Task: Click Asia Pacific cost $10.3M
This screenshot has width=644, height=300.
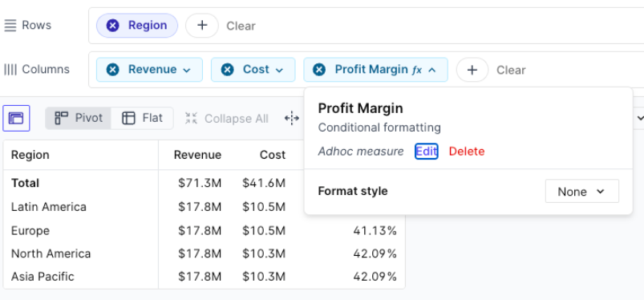Action: pos(264,277)
